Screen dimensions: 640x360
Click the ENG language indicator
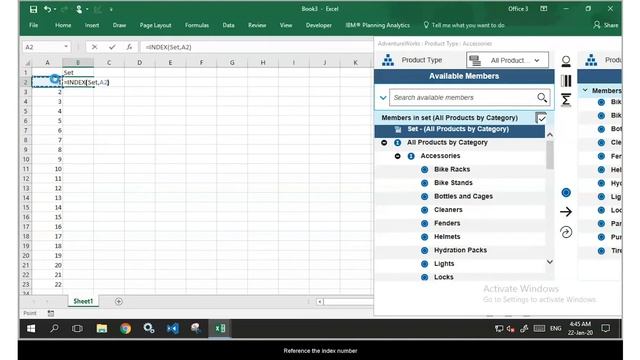coord(555,329)
